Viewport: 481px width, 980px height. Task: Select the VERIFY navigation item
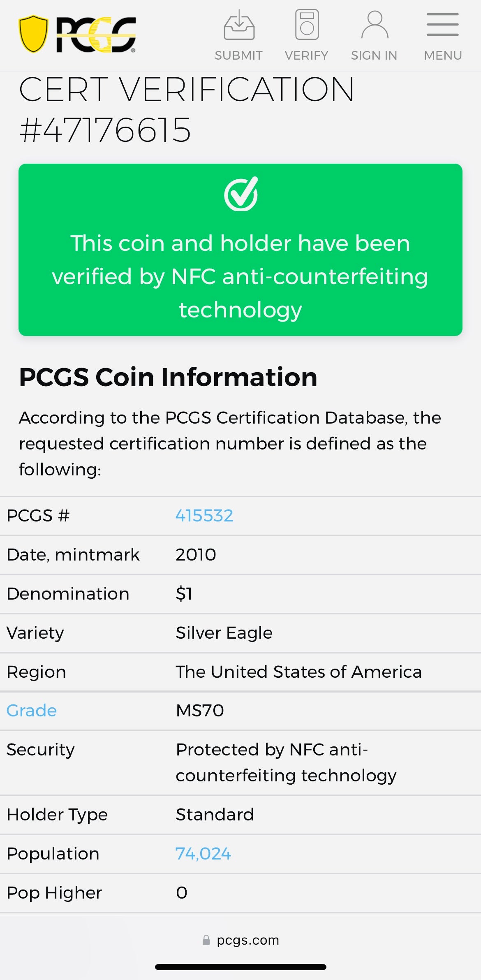306,55
